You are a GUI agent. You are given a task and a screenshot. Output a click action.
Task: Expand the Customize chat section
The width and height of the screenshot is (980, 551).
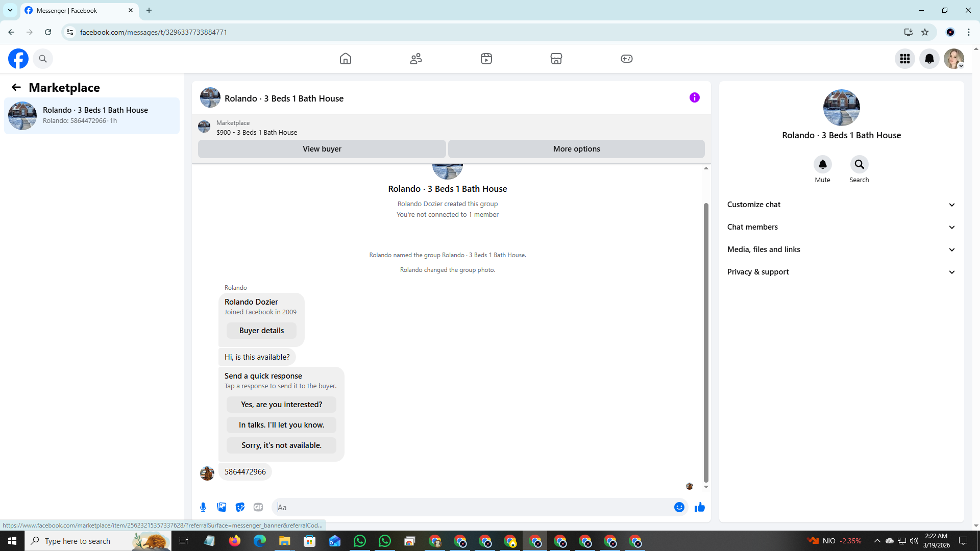(x=841, y=205)
